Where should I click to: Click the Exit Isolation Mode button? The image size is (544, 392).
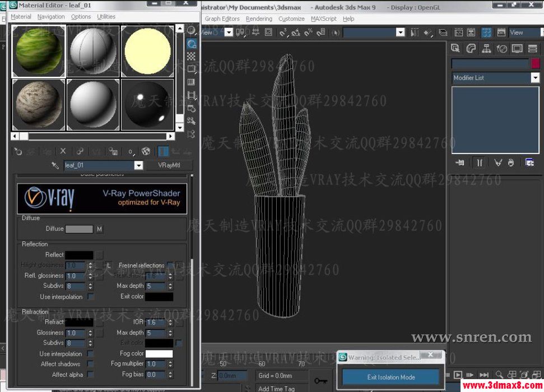tap(390, 377)
